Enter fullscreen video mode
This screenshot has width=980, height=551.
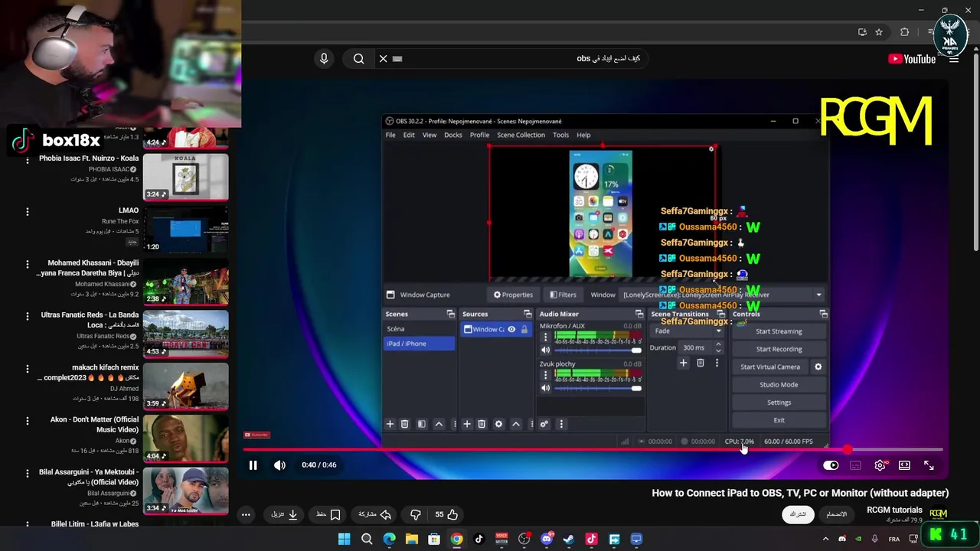coord(929,465)
